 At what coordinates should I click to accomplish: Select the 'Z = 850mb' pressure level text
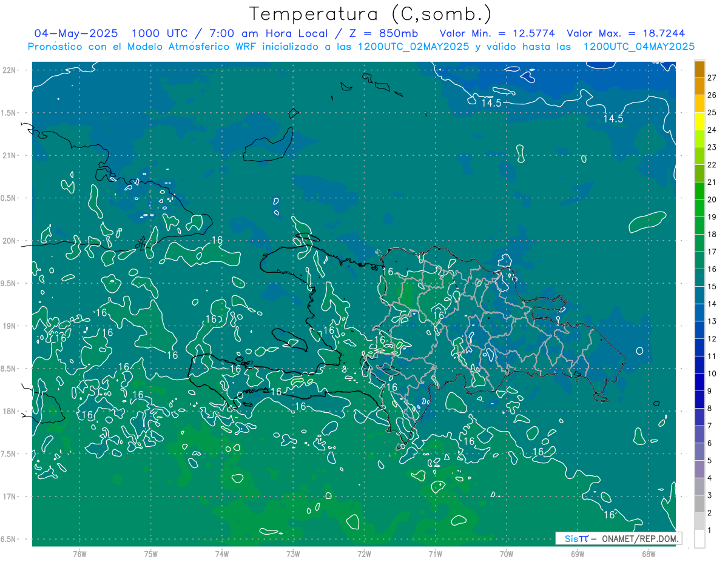click(385, 33)
